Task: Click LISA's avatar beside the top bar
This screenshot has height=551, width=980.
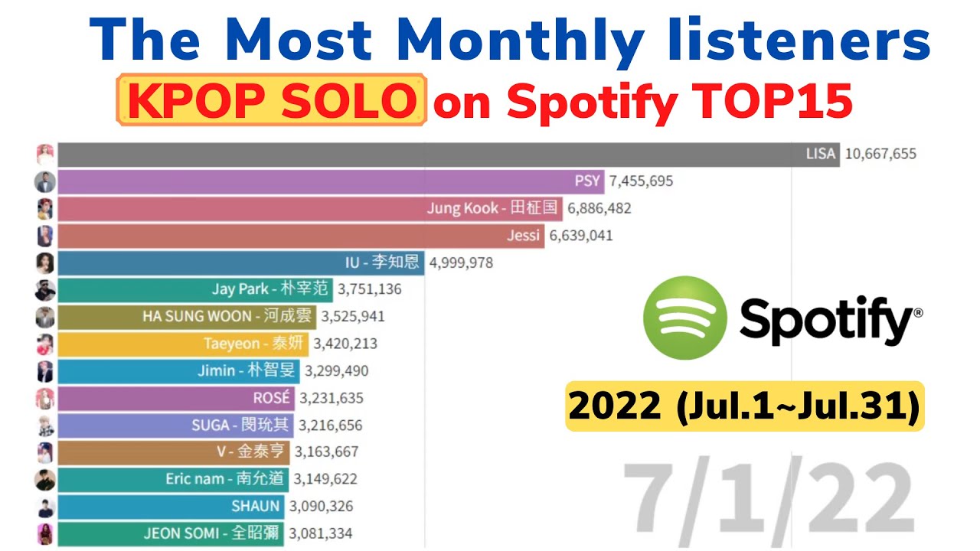Action: coord(45,155)
